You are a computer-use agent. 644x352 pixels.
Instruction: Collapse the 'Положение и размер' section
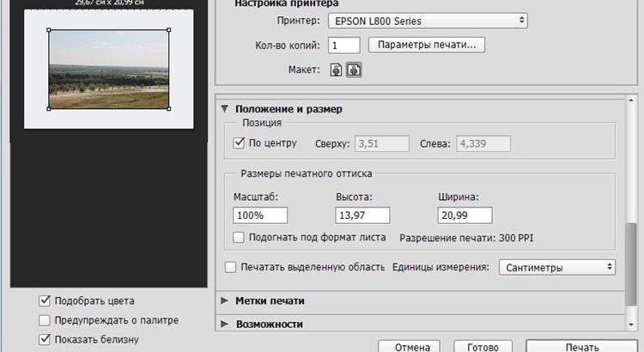click(225, 109)
